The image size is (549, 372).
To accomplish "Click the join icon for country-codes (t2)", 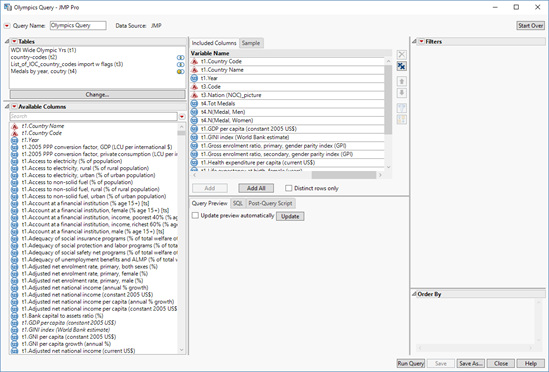I will [180, 57].
